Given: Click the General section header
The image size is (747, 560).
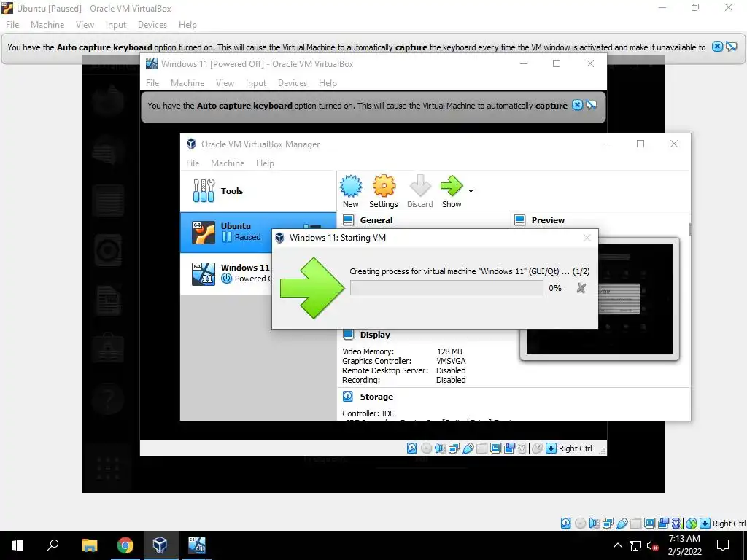Looking at the screenshot, I should tap(376, 220).
